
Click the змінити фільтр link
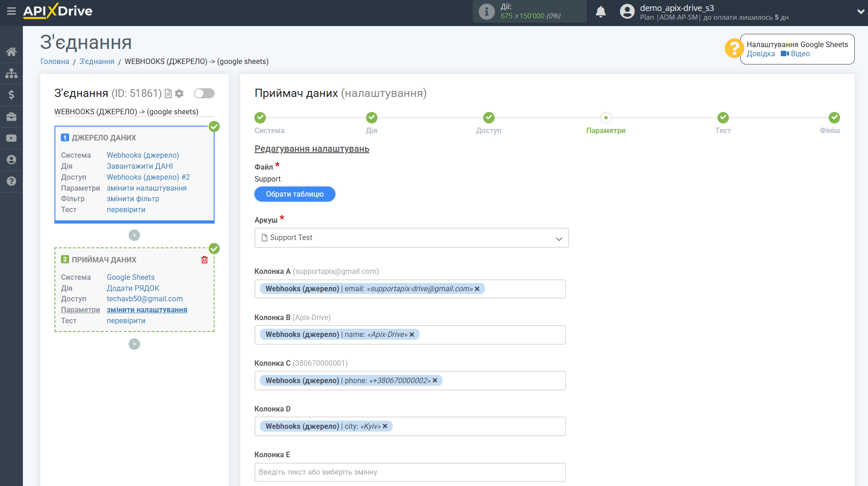pos(133,198)
